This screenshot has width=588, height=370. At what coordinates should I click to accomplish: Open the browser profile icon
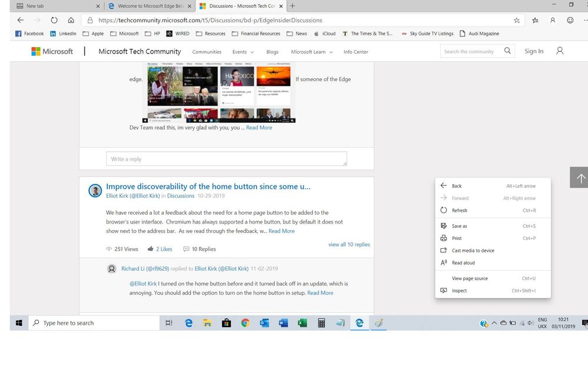(x=553, y=20)
